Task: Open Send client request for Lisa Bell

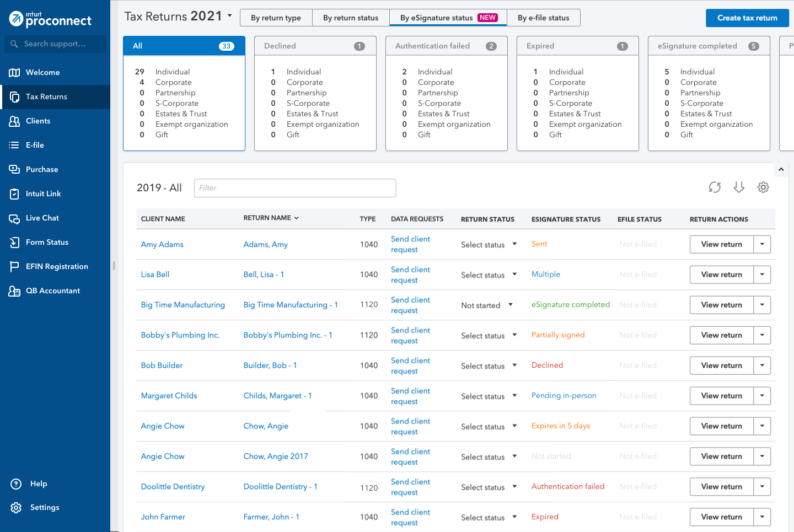Action: 410,275
